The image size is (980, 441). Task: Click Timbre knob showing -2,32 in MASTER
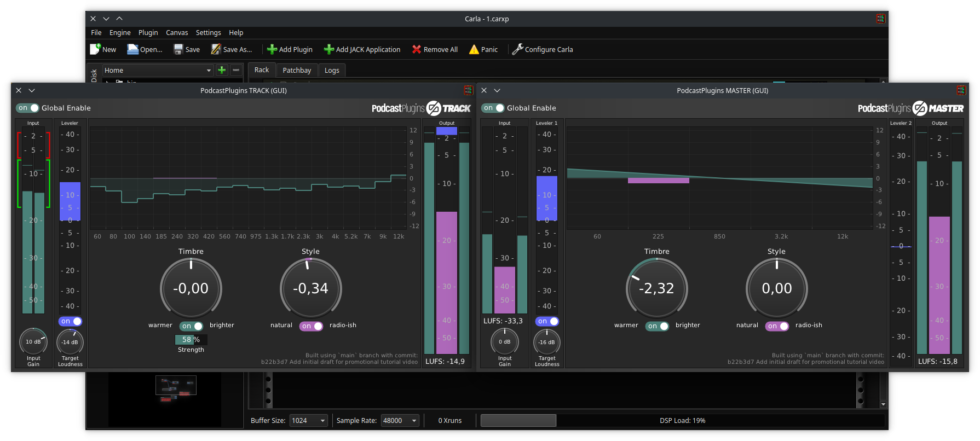tap(657, 288)
